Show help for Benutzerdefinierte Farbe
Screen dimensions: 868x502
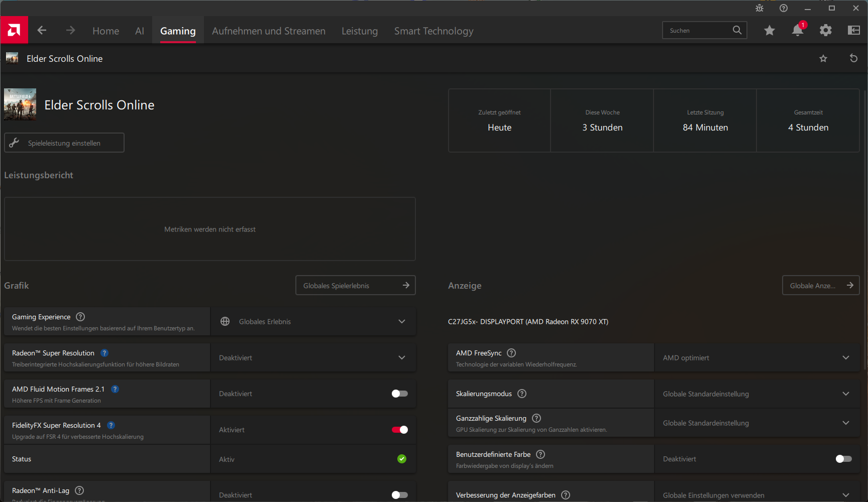click(x=540, y=454)
